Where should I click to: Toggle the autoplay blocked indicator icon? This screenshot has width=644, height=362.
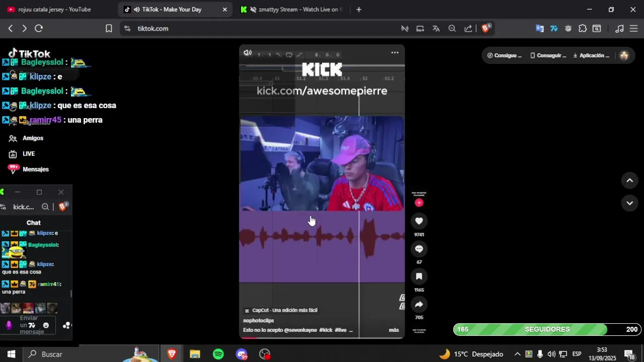pyautogui.click(x=405, y=29)
